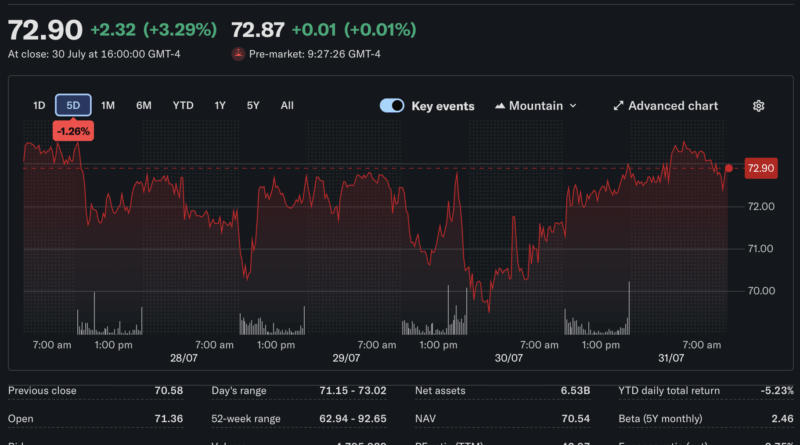Select the 1D time range

pyautogui.click(x=39, y=105)
